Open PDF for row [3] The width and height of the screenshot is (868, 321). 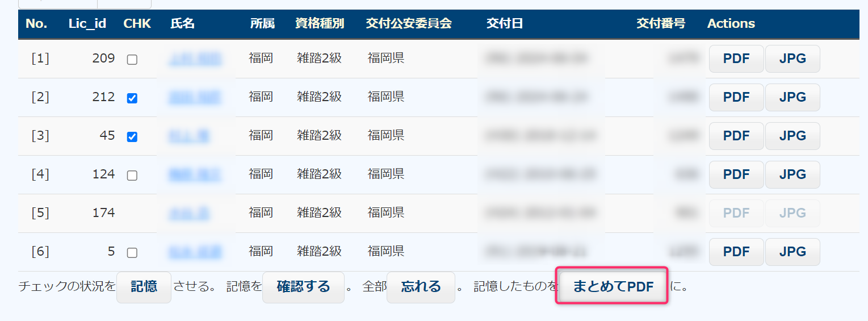click(736, 136)
